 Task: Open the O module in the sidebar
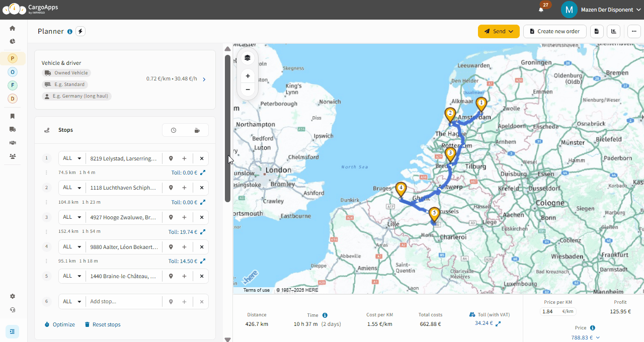(x=13, y=72)
